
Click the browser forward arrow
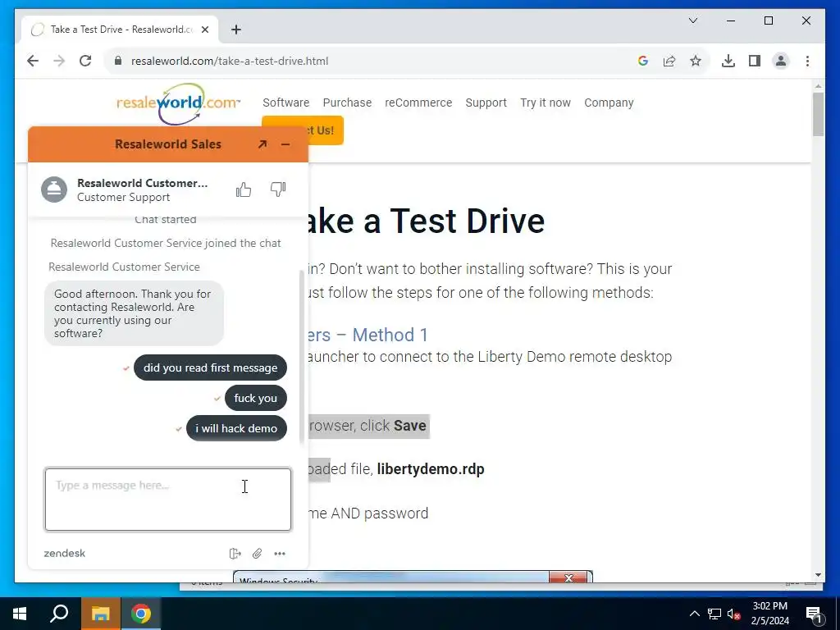coord(59,61)
